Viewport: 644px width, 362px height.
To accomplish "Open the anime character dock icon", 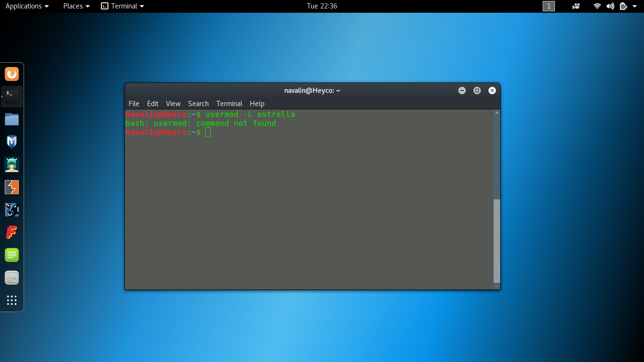I will (x=11, y=164).
